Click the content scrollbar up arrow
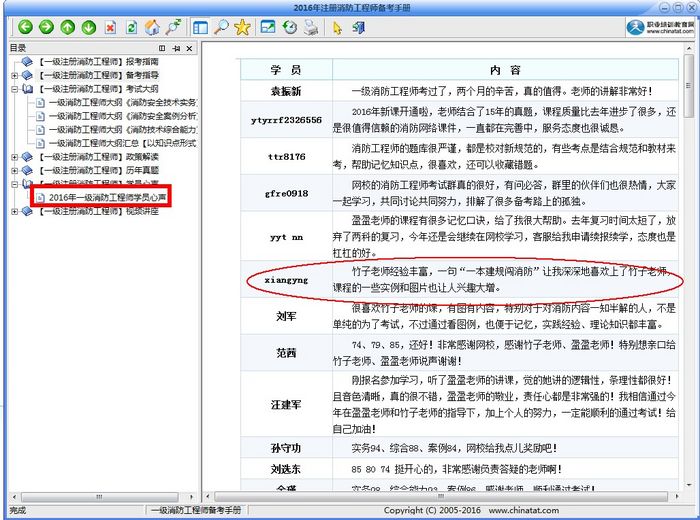The width and height of the screenshot is (700, 520). 689,47
